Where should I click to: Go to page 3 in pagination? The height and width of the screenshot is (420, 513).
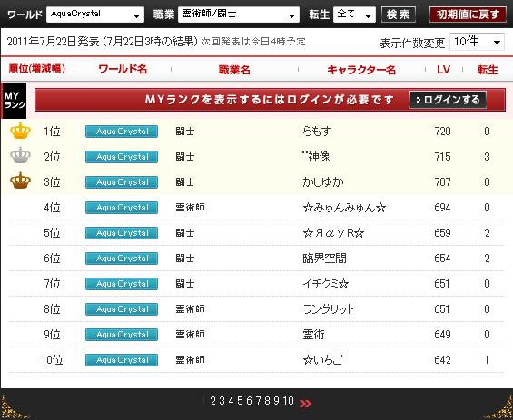click(222, 401)
